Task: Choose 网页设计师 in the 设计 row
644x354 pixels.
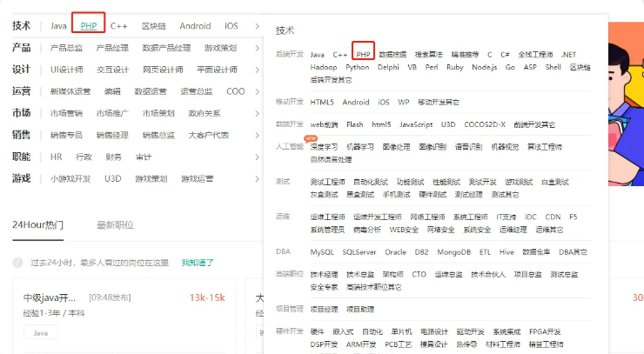Action: [163, 70]
